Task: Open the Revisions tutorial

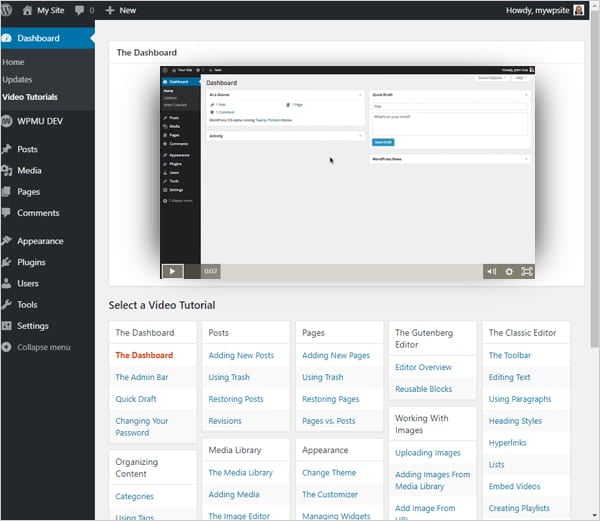Action: (x=225, y=421)
